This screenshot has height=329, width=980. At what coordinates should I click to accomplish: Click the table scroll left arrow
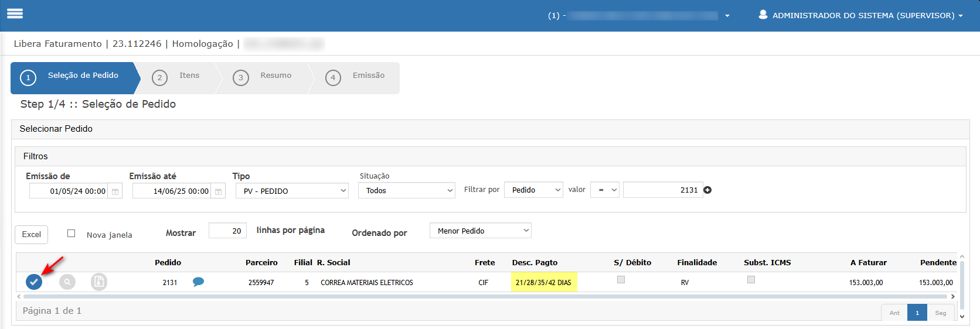(x=19, y=296)
